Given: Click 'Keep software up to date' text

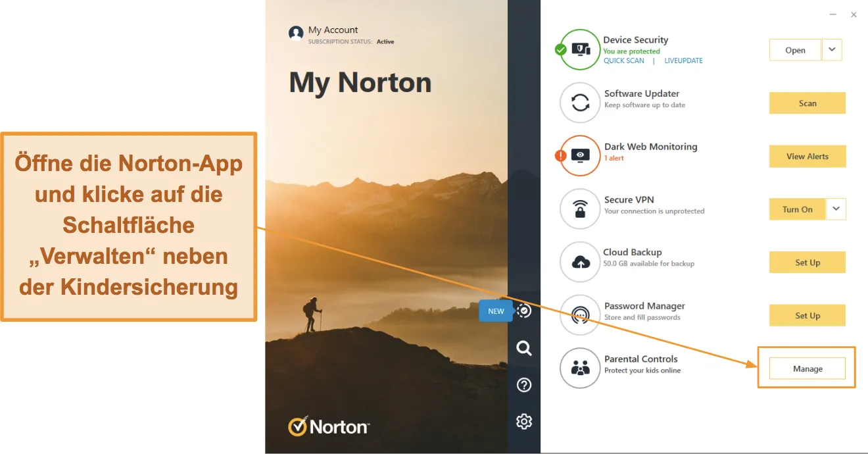Looking at the screenshot, I should (644, 105).
